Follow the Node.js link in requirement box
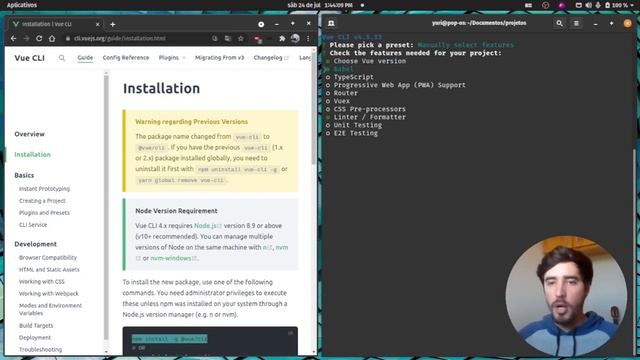The height and width of the screenshot is (360, 640). [x=208, y=226]
